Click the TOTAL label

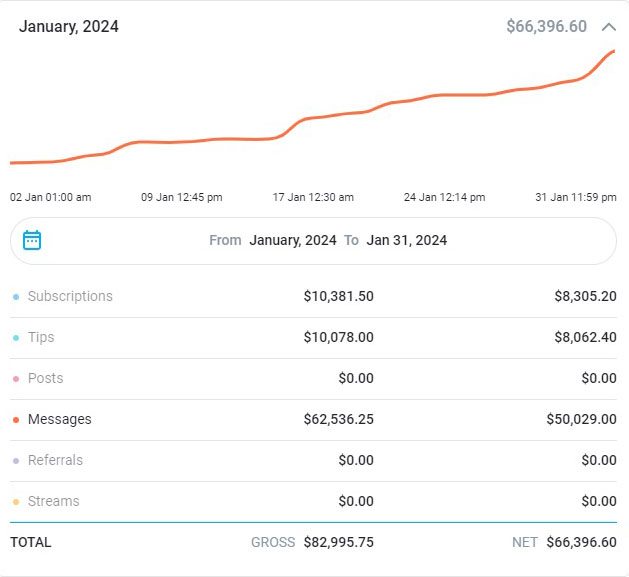[31, 542]
